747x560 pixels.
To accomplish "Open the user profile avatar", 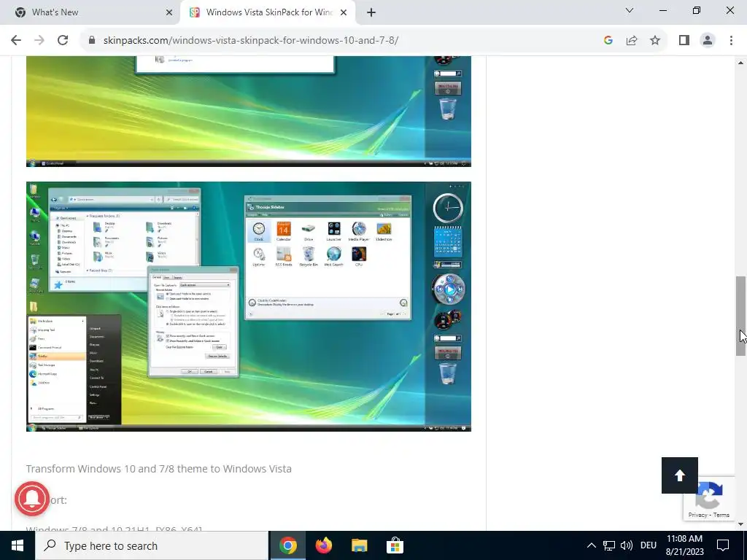I will click(708, 41).
